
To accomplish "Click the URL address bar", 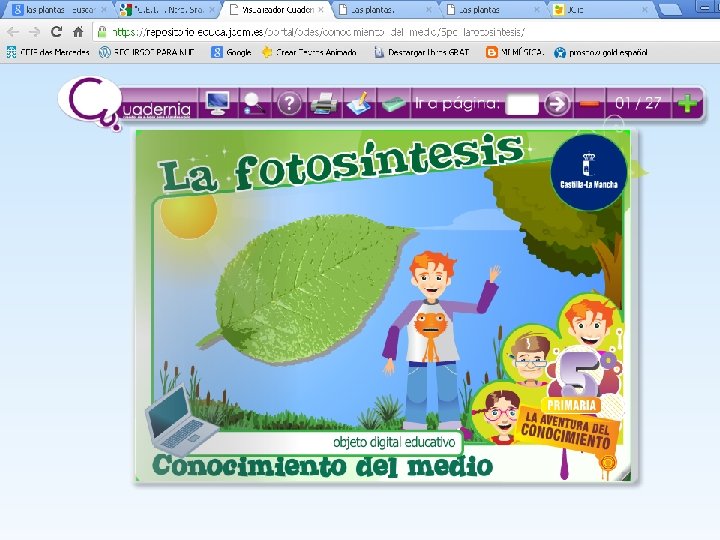I will [404, 32].
